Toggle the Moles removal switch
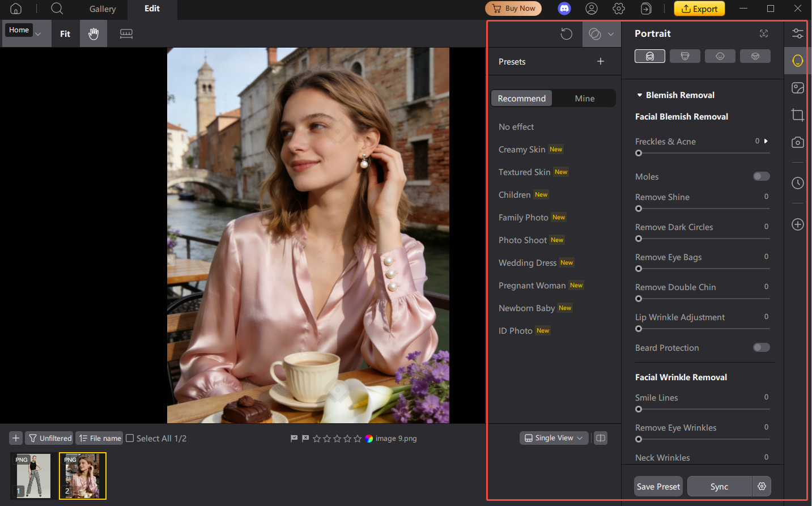This screenshot has width=812, height=506. pyautogui.click(x=761, y=176)
